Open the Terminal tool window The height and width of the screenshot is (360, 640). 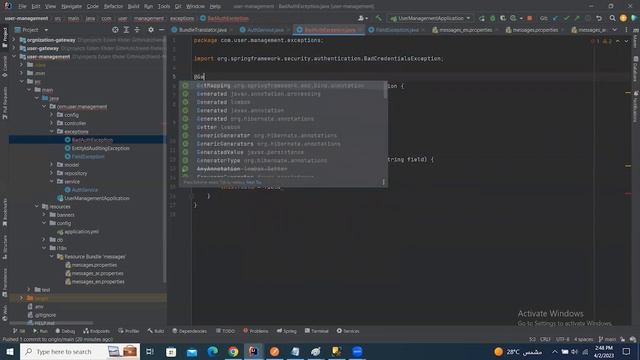coord(317,331)
